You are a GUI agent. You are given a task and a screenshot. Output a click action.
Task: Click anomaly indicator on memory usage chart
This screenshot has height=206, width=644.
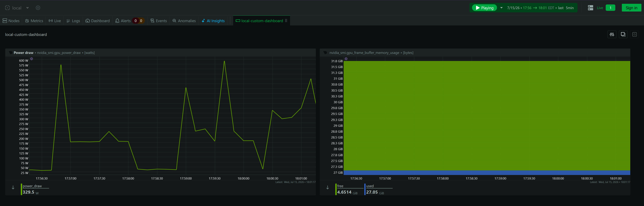346,59
